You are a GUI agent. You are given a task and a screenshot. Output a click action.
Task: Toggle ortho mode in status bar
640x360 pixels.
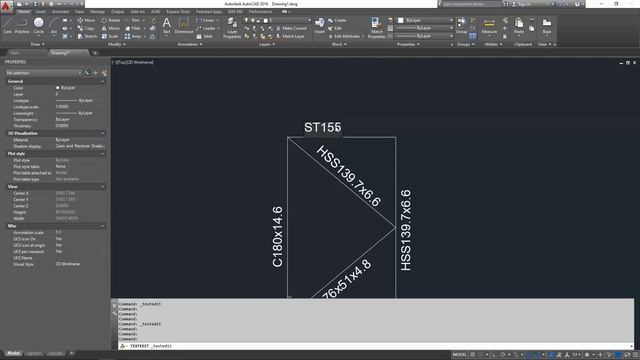coord(495,355)
